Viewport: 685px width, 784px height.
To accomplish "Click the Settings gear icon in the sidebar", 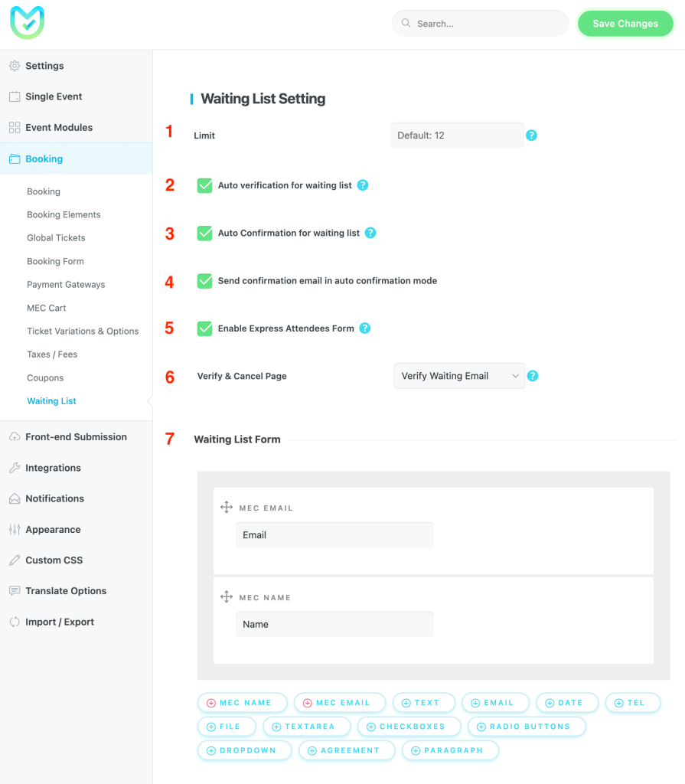I will click(x=14, y=66).
